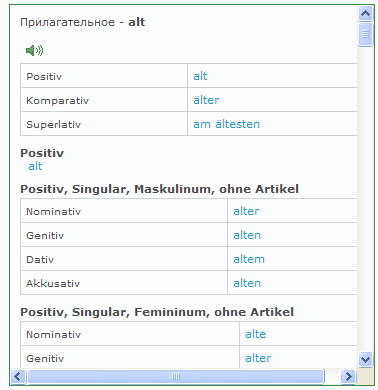Select Femininum Genitiv form 'alter'
The image size is (378, 390).
pos(258,358)
